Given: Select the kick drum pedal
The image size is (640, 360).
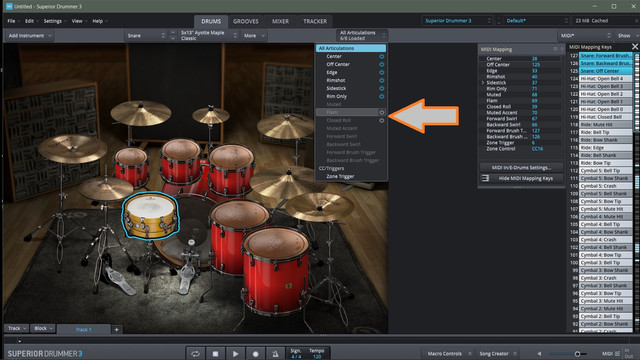Looking at the screenshot, I should click(188, 278).
